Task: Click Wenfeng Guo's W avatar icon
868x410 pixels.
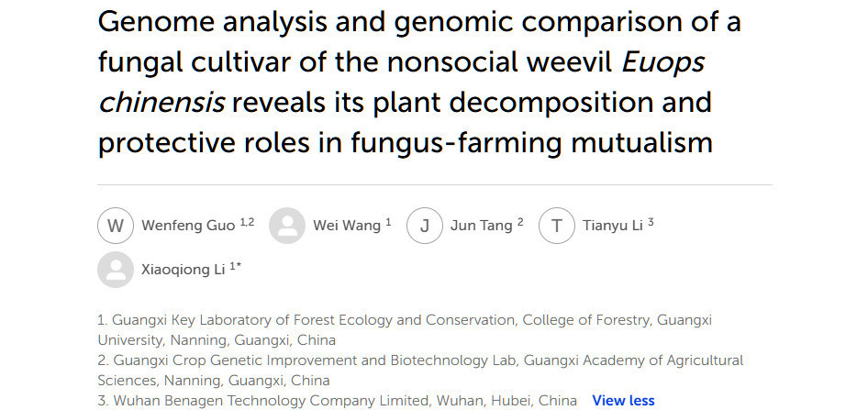Action: [x=115, y=226]
